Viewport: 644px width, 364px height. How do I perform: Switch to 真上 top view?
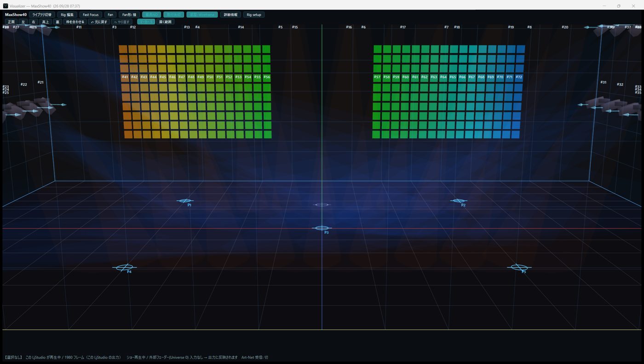45,22
